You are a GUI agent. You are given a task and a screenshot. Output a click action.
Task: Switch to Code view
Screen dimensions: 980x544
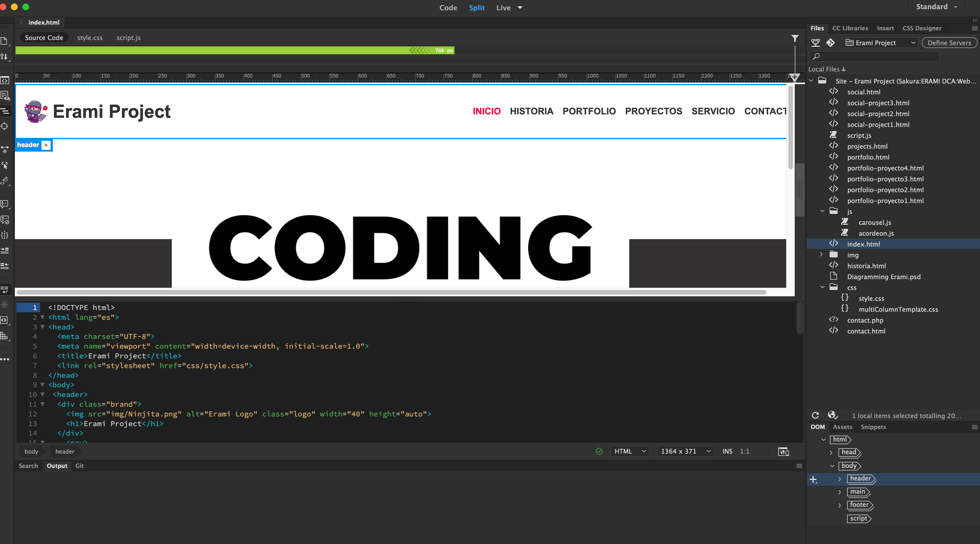tap(448, 8)
